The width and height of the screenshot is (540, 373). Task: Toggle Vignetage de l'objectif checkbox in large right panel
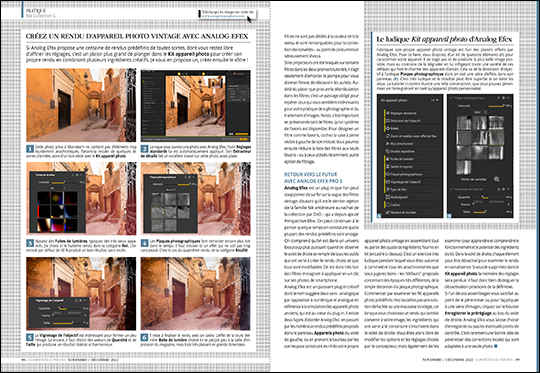pos(452,189)
